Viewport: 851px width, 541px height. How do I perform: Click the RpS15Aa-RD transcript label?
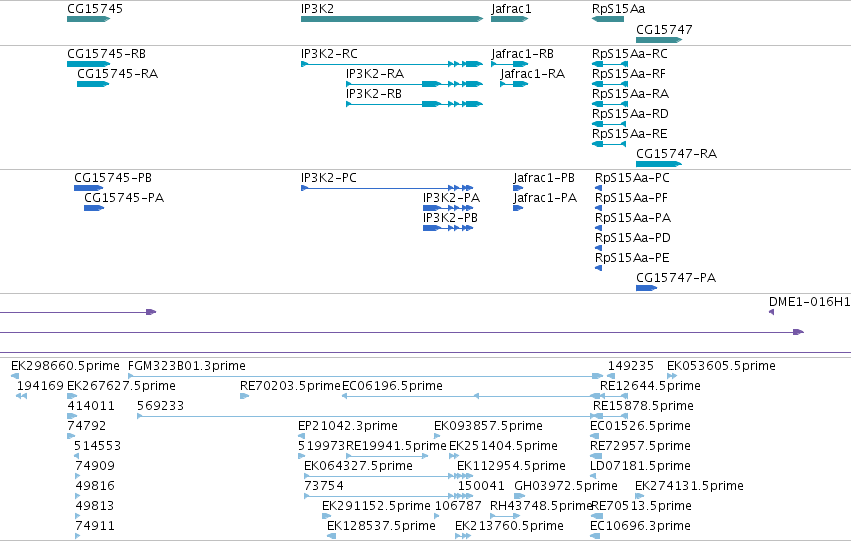(x=630, y=114)
